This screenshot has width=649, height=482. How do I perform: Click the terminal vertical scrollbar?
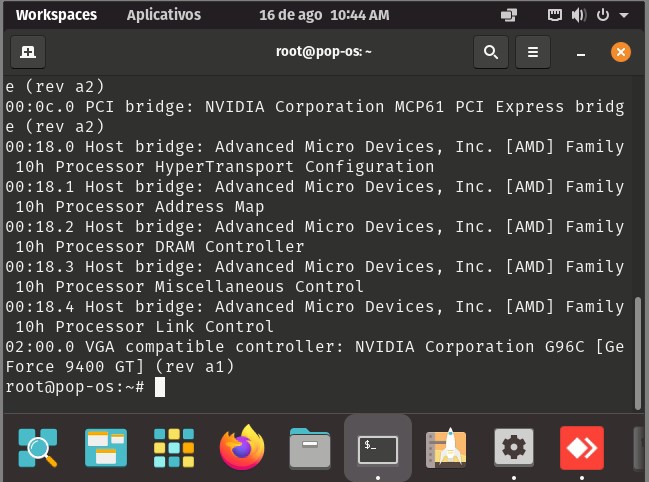point(638,353)
